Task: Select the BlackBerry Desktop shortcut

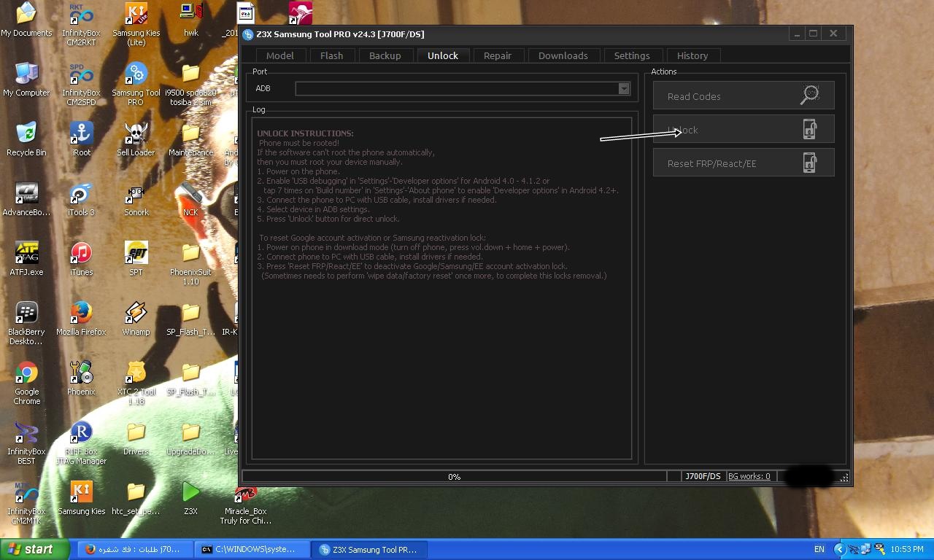Action: tap(26, 324)
